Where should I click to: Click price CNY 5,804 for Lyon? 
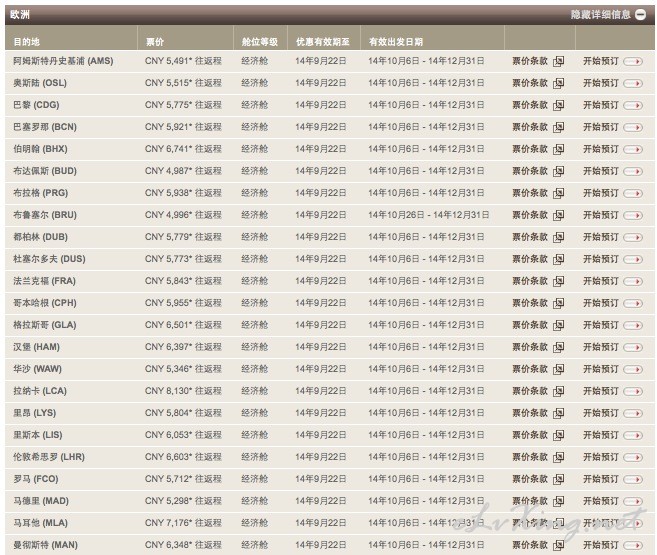pos(168,413)
